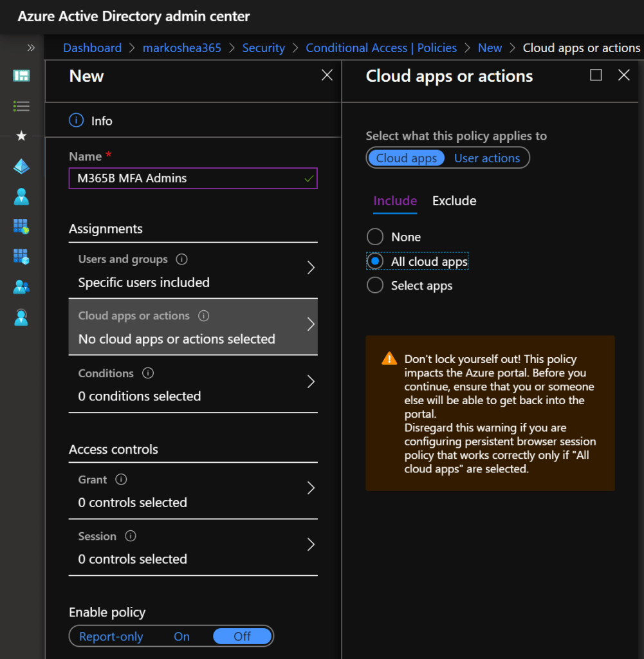Open the All services list icon
The height and width of the screenshot is (659, 644).
click(21, 106)
